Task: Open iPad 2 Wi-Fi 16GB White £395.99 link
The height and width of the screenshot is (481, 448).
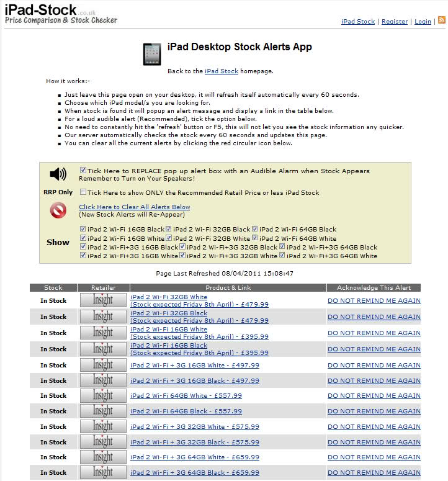Action: coord(199,333)
